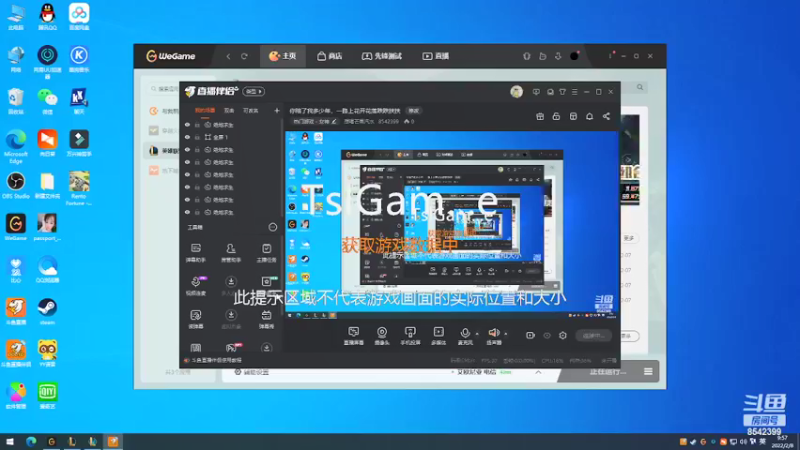Click room number 8542399 under stream title
Image resolution: width=800 pixels, height=450 pixels.
(388, 121)
